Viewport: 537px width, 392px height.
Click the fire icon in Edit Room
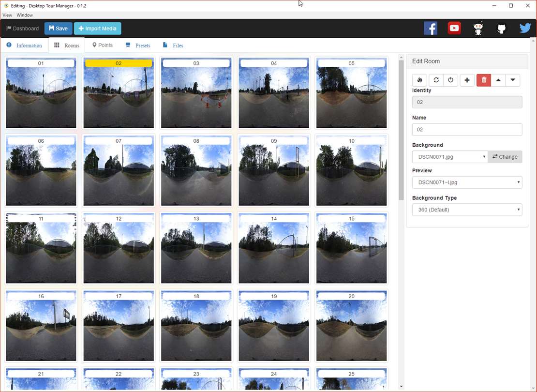pyautogui.click(x=419, y=80)
